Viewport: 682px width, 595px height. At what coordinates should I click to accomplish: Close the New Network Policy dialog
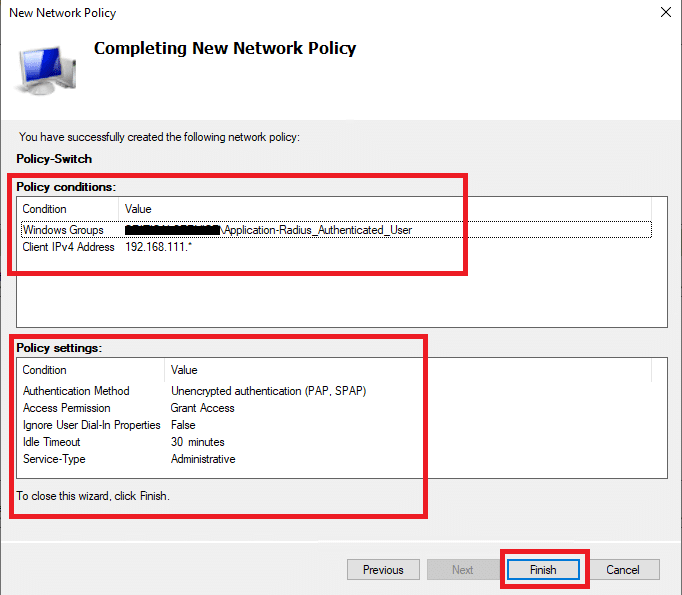point(664,13)
